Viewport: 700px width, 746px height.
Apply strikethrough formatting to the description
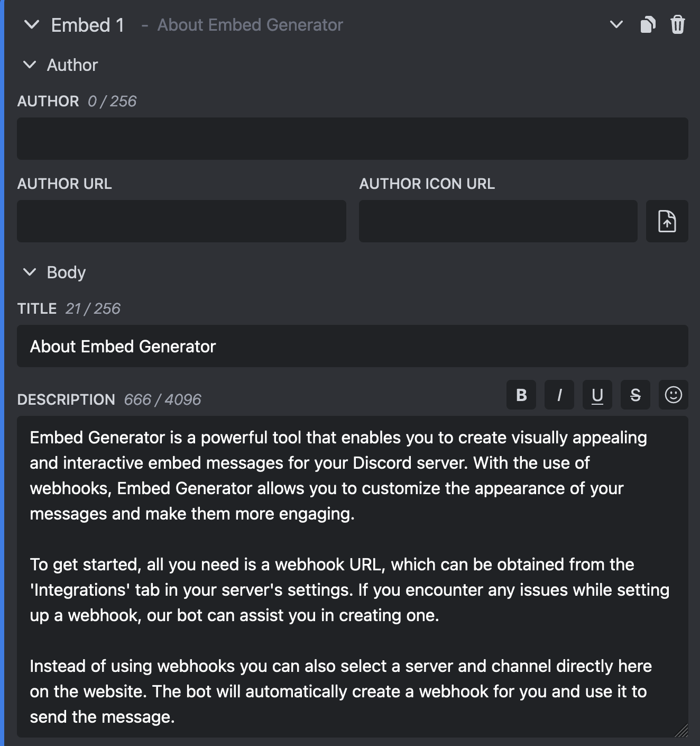[x=635, y=395]
